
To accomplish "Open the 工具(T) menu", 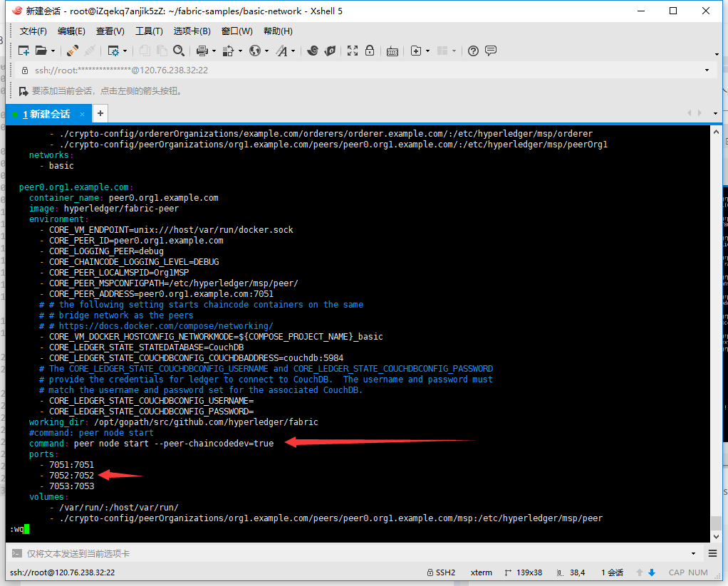I will point(147,31).
